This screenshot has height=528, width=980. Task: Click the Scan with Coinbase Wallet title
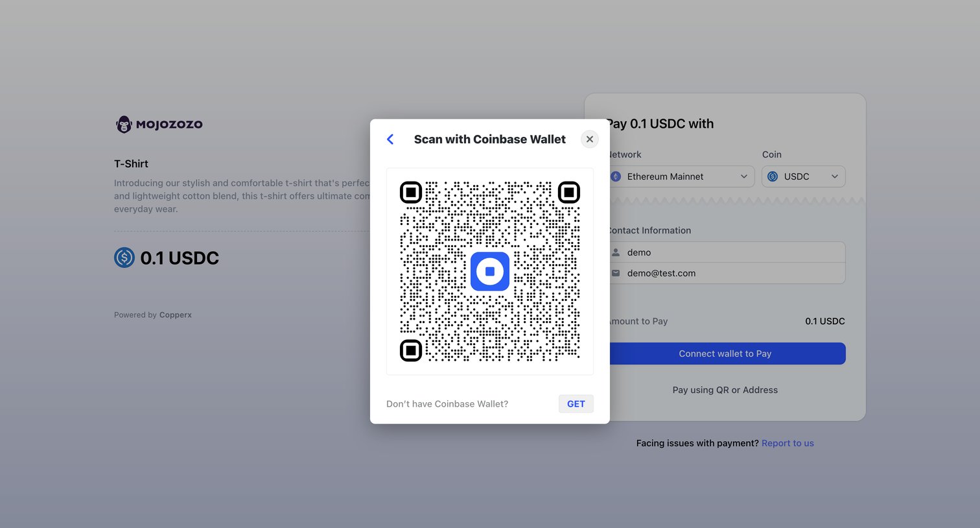(x=490, y=139)
